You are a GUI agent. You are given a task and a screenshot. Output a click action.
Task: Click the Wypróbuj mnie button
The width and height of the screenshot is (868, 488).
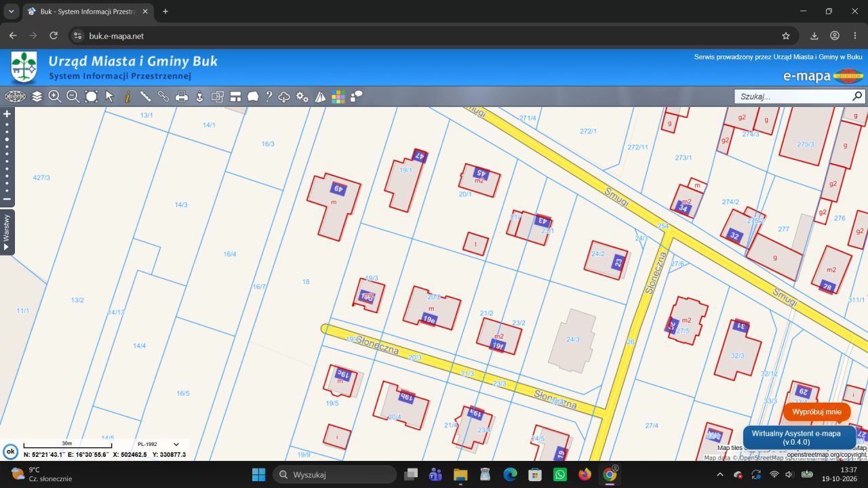[816, 411]
